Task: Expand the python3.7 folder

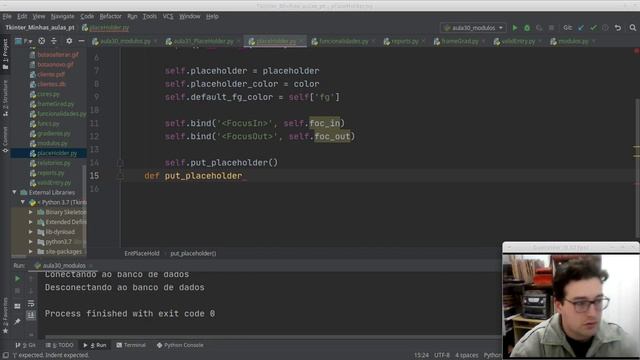Action: click(x=31, y=242)
